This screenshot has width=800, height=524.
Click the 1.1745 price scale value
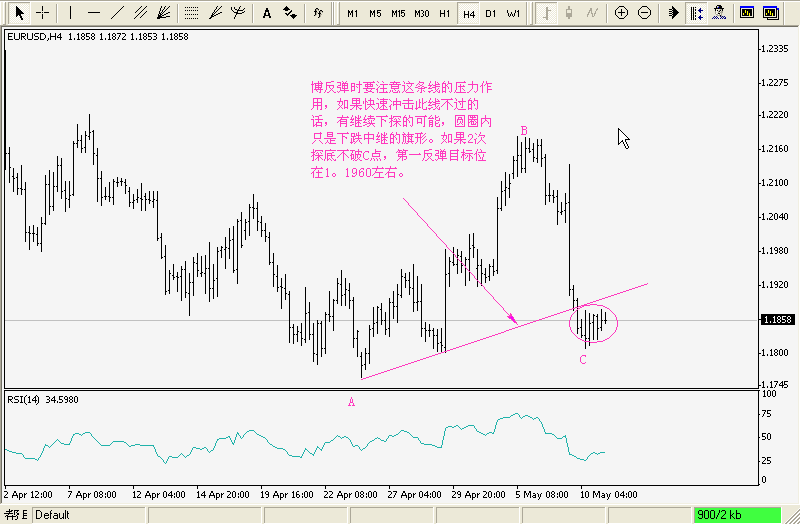(776, 384)
